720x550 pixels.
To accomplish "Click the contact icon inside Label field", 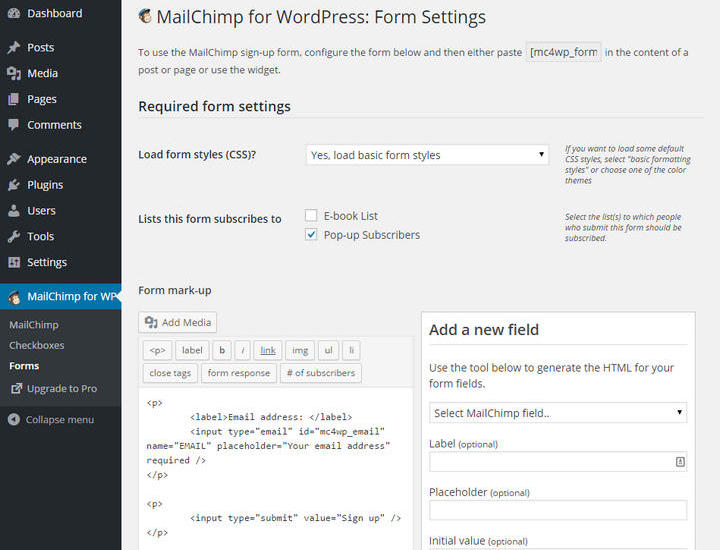I will (x=680, y=462).
